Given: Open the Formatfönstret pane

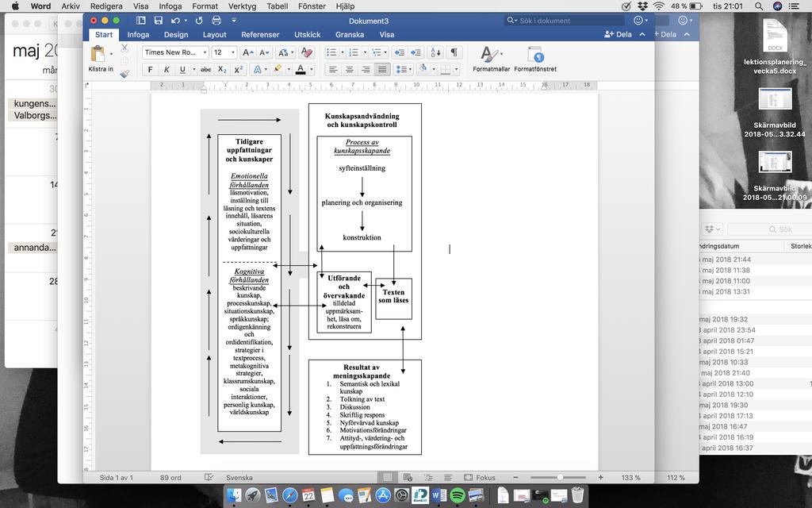Looking at the screenshot, I should [535, 59].
